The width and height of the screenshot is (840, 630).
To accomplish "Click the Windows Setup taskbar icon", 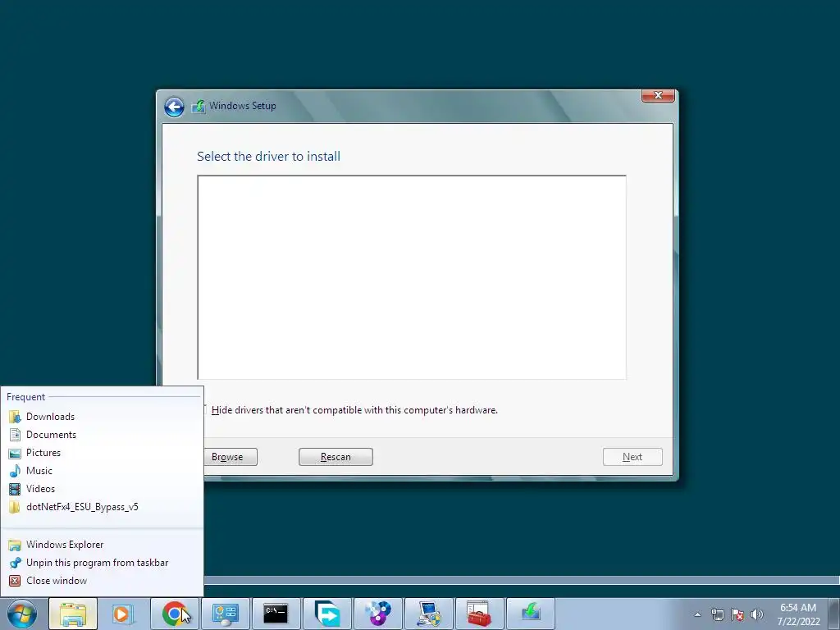I will (x=531, y=614).
